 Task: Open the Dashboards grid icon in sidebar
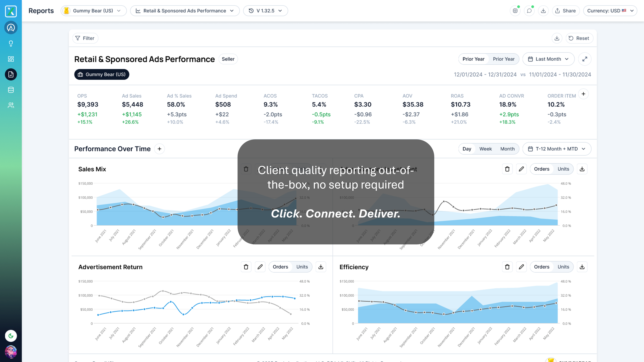[11, 59]
